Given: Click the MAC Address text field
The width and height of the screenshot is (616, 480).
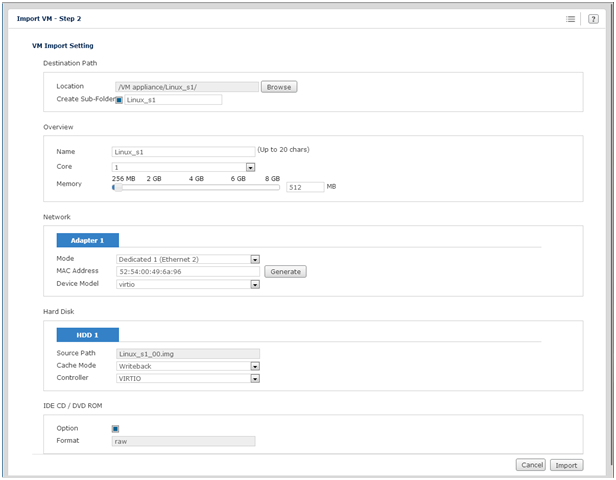Looking at the screenshot, I should click(x=188, y=271).
